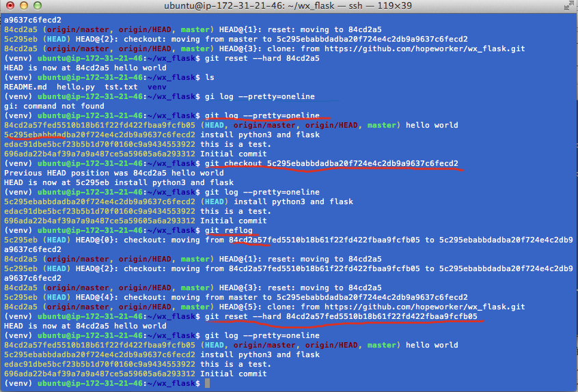Click 'README.md' in the ls output
Image resolution: width=578 pixels, height=392 pixels.
click(x=25, y=87)
